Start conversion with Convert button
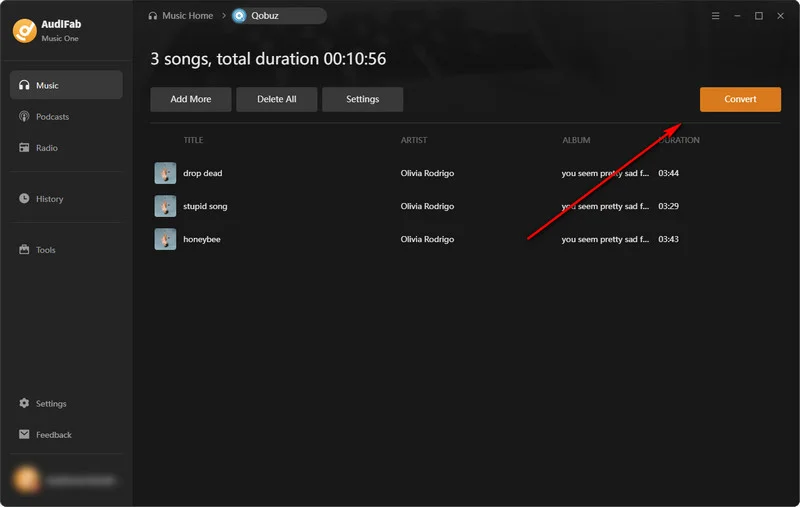 [x=740, y=99]
